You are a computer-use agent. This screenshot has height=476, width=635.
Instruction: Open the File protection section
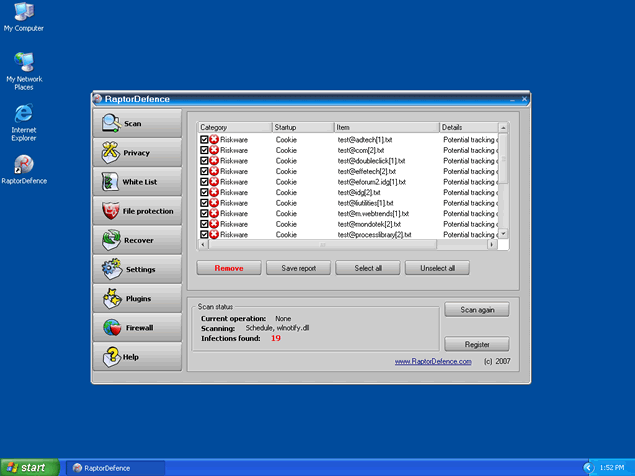[137, 211]
